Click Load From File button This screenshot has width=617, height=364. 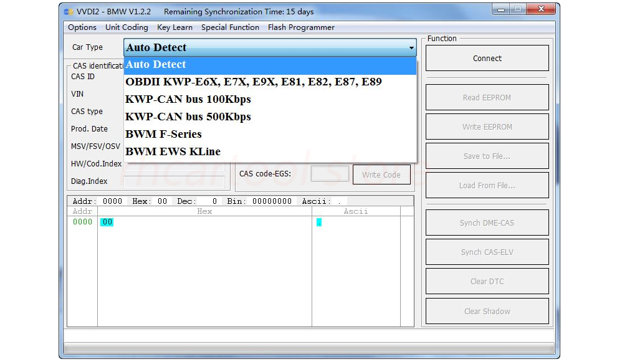(x=487, y=185)
